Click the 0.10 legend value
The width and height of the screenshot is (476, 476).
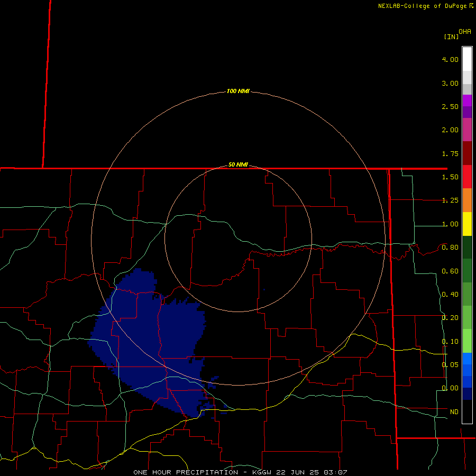click(450, 342)
